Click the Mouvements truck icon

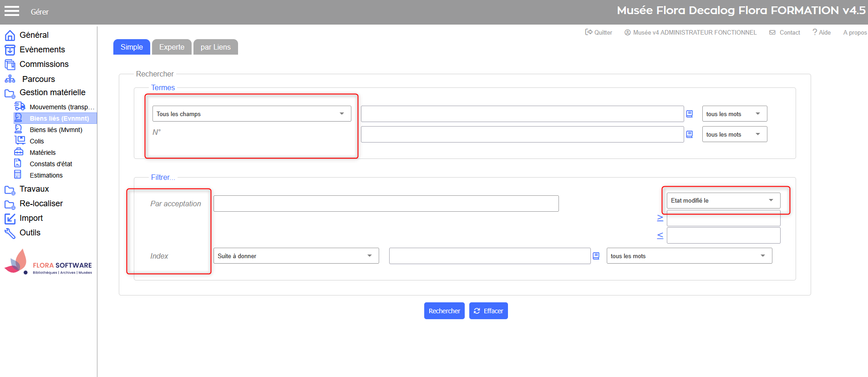tap(20, 106)
